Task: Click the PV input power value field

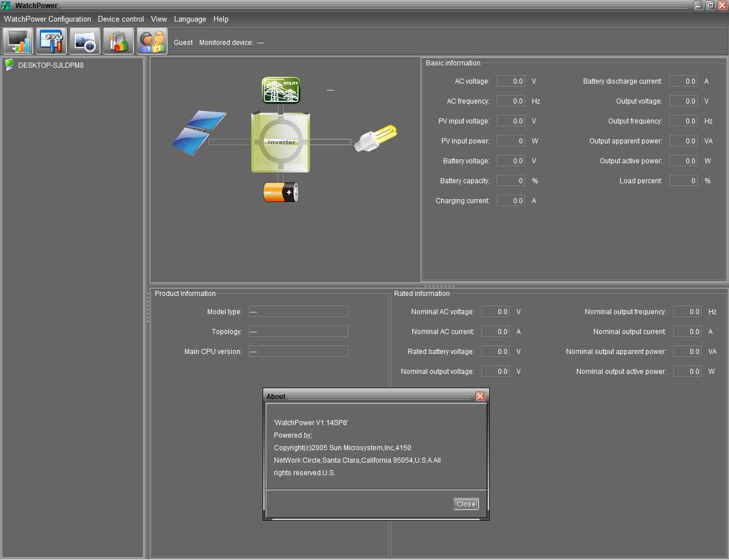Action: pyautogui.click(x=511, y=141)
